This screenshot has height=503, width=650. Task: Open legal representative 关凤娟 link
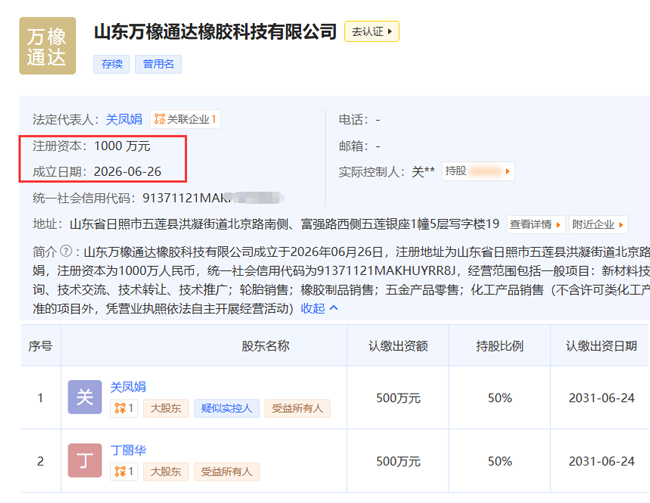pyautogui.click(x=124, y=119)
